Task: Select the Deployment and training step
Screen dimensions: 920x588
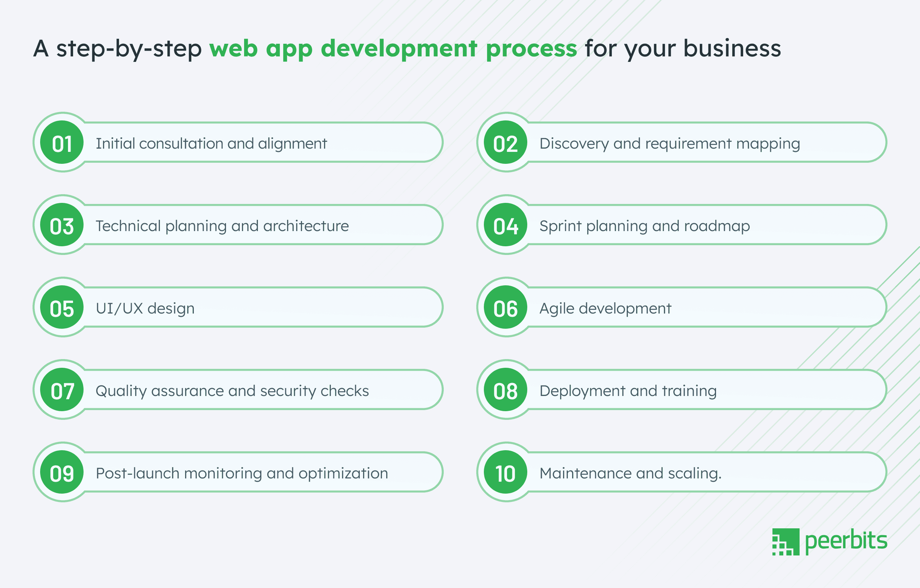Action: [x=628, y=390]
